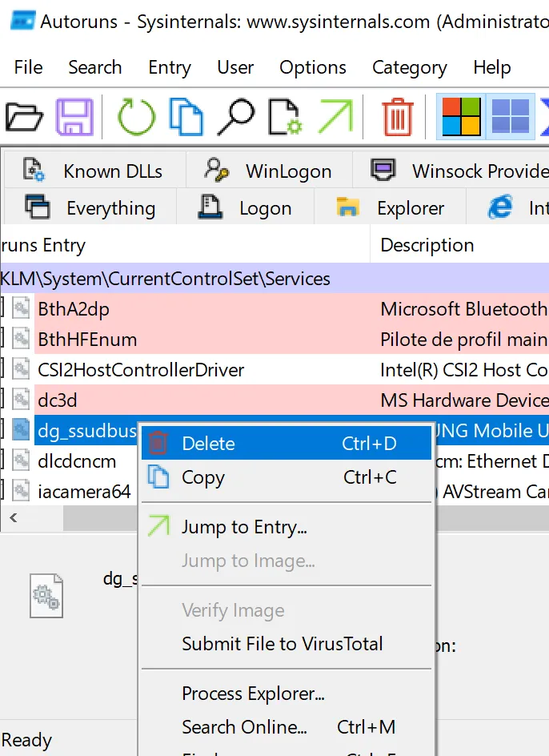Click the trash icon beside Delete
549x756 pixels.
158,443
